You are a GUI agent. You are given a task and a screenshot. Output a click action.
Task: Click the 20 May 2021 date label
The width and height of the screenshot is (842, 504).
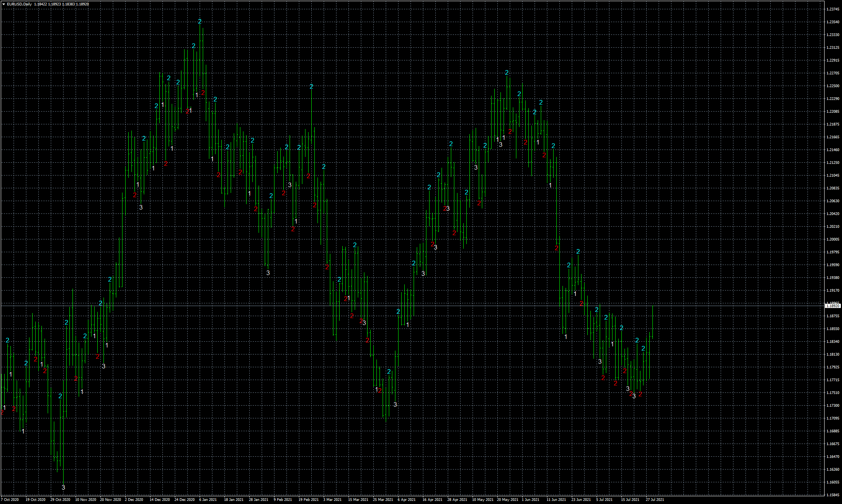507,500
